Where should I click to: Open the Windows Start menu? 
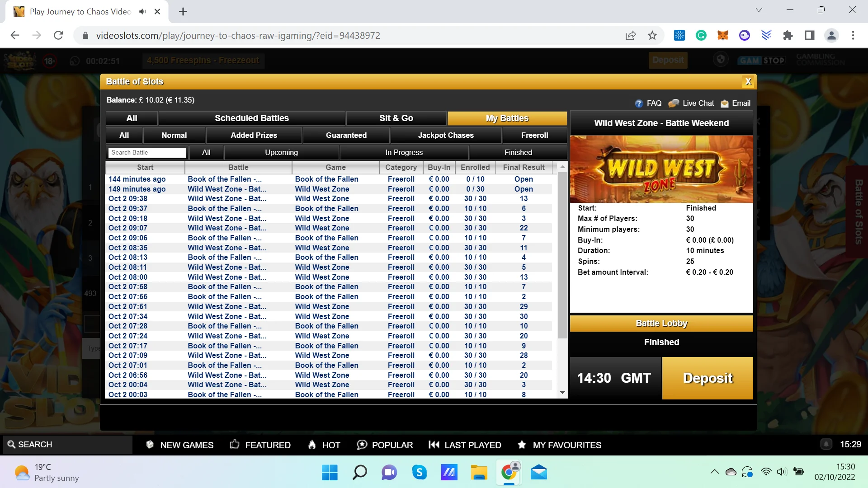tap(330, 473)
